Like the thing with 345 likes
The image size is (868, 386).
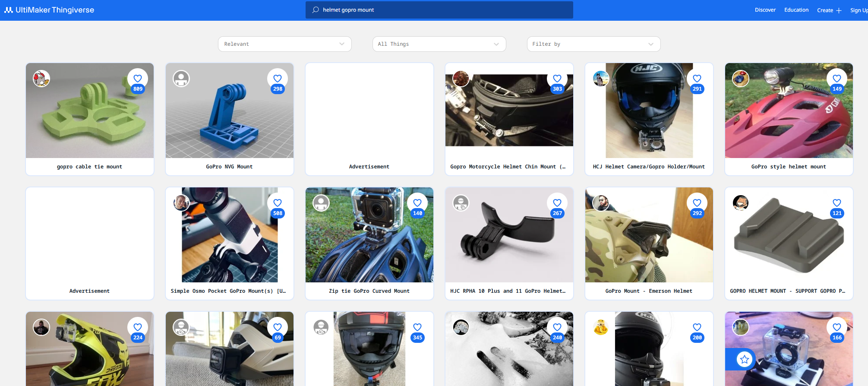[417, 327]
